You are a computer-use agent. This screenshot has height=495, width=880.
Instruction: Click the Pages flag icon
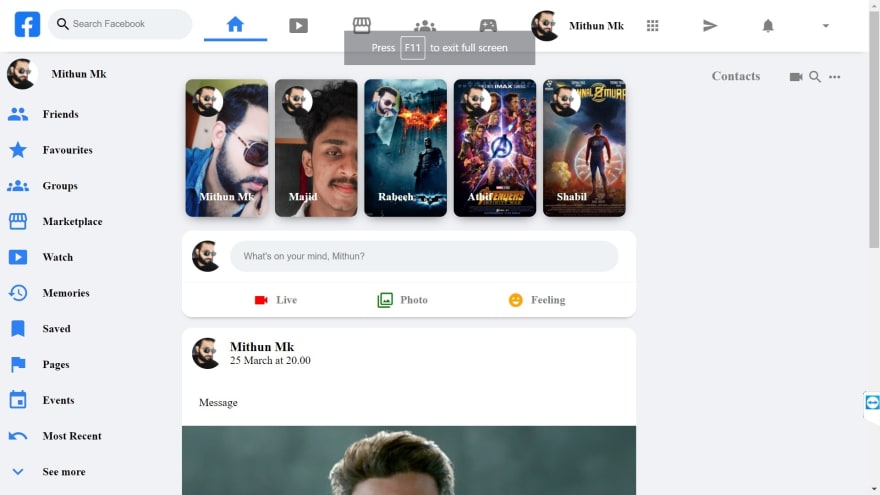[18, 364]
